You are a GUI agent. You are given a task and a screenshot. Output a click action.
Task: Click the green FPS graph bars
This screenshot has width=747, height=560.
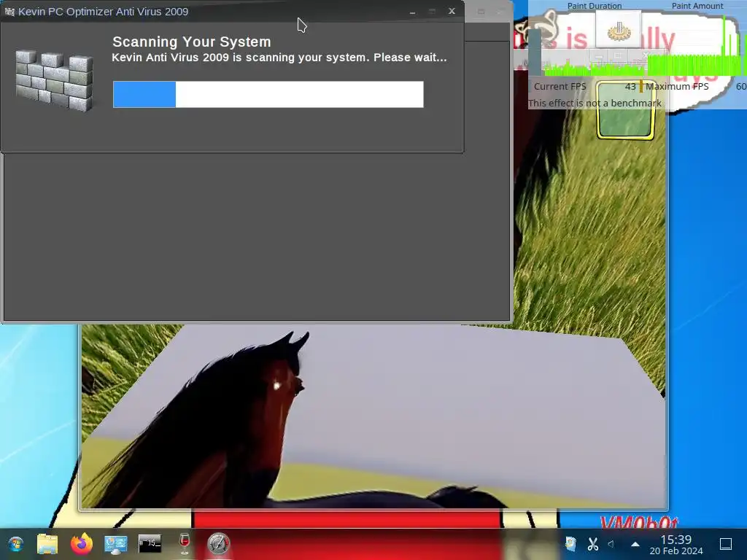tap(645, 65)
